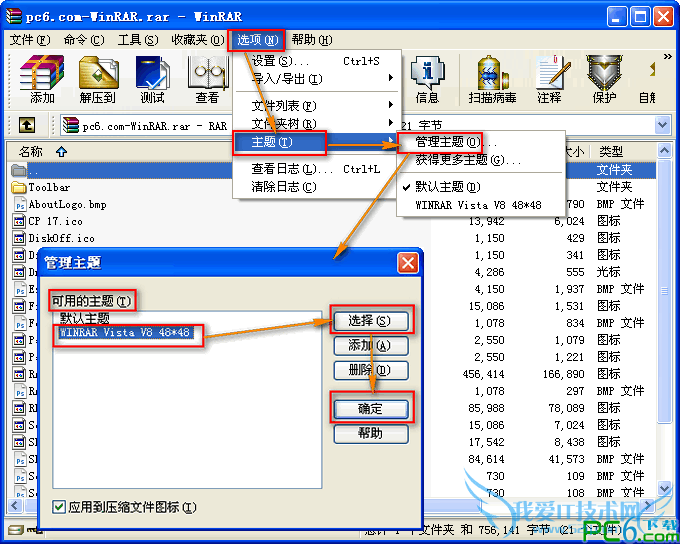Screen dimensions: 680x544
Task: Close the 管理主题 dialog
Action: (408, 263)
